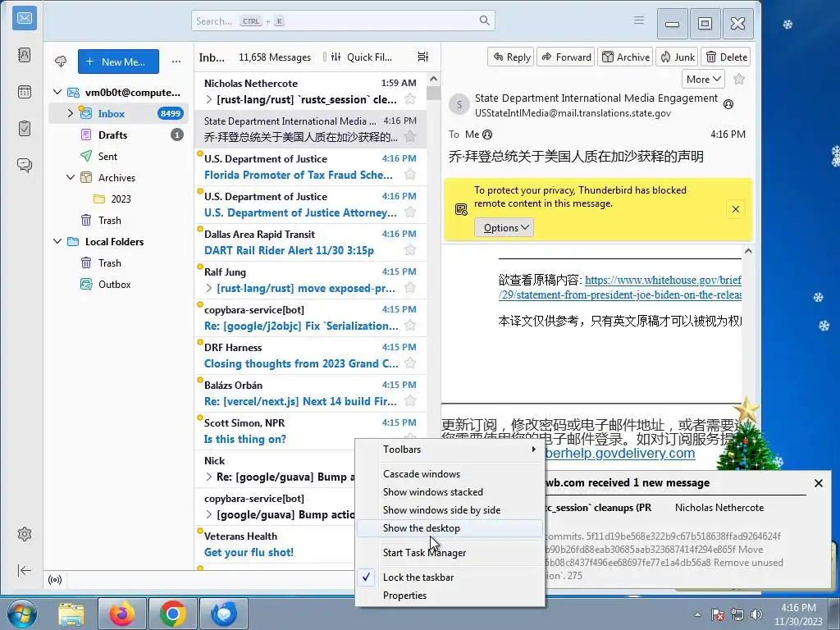Expand the Ralf Jung rust-lang thread
Screen dimensions: 840x630
tap(209, 288)
